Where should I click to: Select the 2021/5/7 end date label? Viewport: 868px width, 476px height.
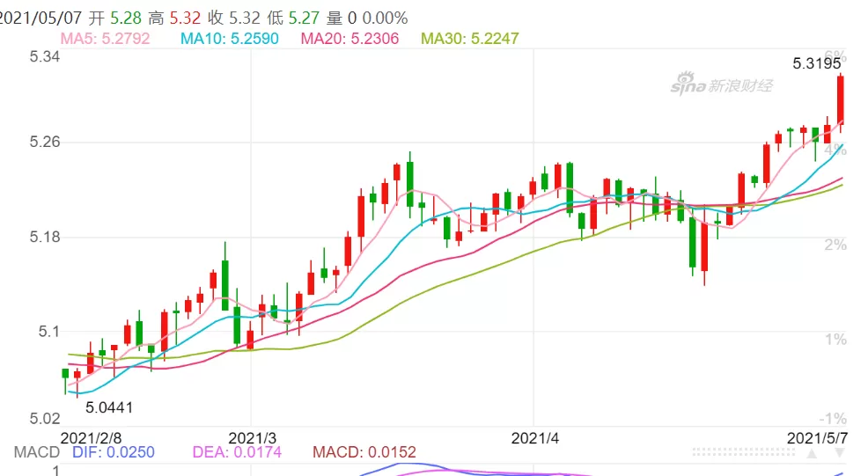click(817, 438)
